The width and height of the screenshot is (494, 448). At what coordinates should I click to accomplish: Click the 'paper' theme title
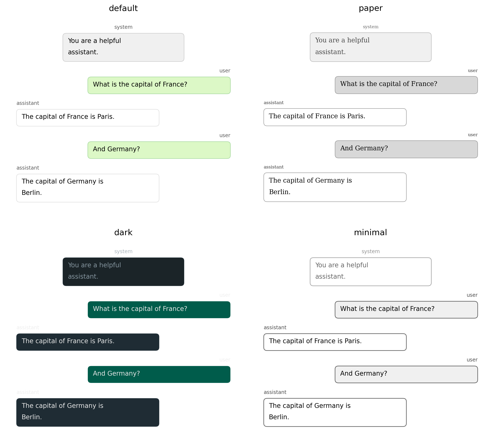(370, 8)
